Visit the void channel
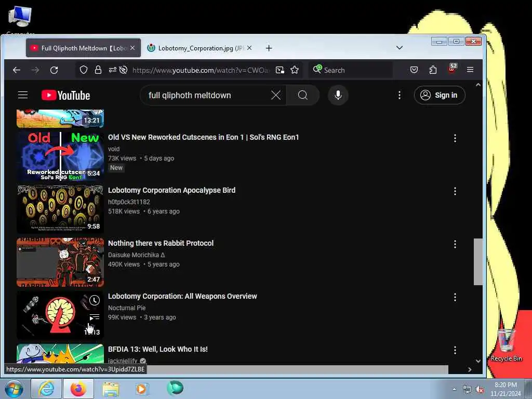 (x=114, y=149)
